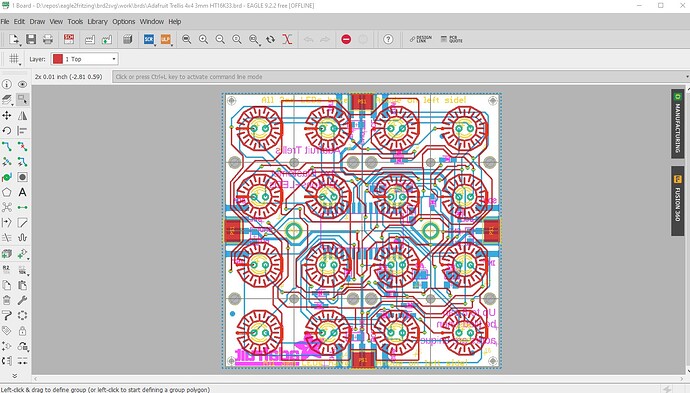The height and width of the screenshot is (393, 690).
Task: Select the Group selection tool
Action: (x=22, y=99)
